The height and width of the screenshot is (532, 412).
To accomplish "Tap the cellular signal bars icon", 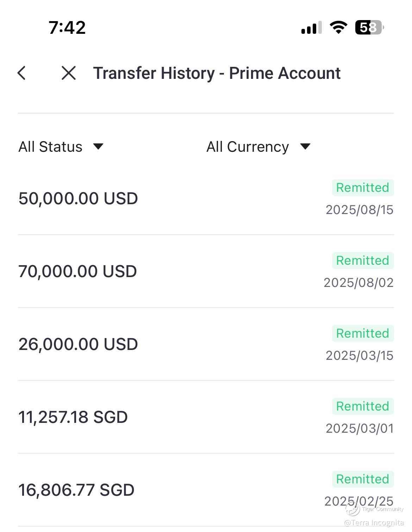I will coord(311,27).
